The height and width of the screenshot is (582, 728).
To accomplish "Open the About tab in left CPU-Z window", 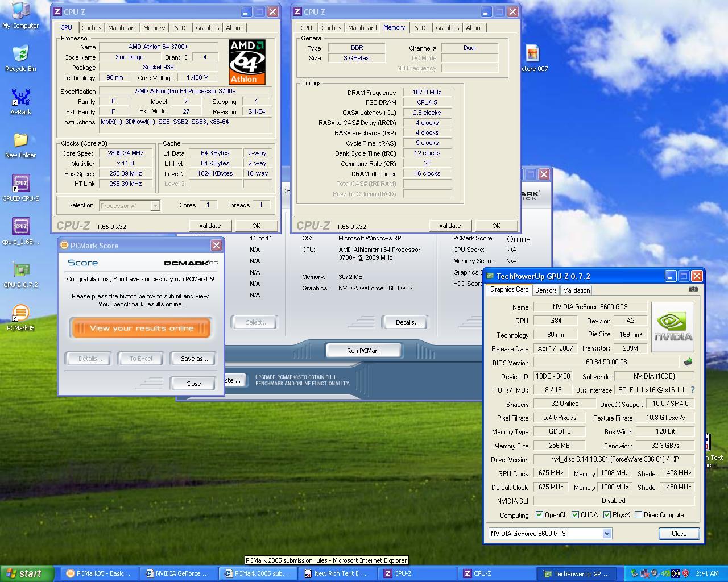I will [234, 28].
